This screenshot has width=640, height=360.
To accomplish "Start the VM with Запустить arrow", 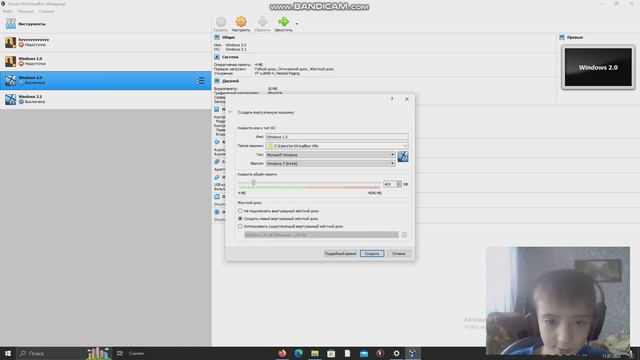I will point(283,24).
